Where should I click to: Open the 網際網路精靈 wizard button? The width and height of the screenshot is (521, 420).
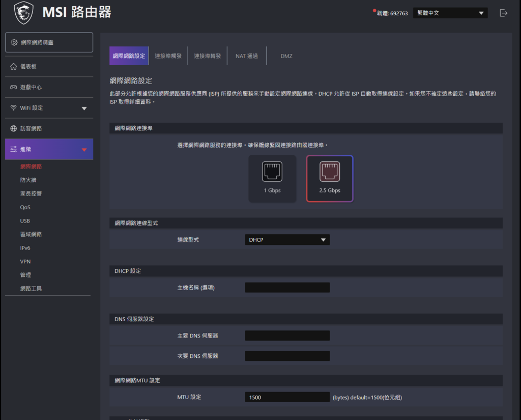click(x=49, y=42)
